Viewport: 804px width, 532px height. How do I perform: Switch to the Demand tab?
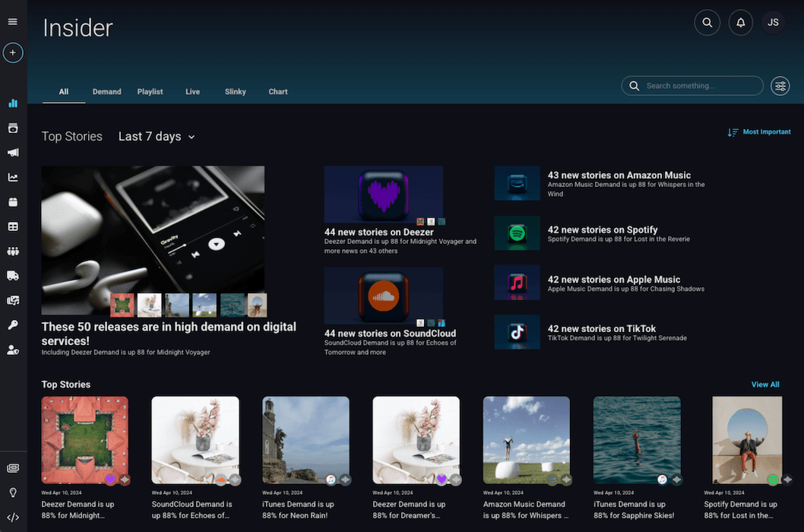coord(106,91)
